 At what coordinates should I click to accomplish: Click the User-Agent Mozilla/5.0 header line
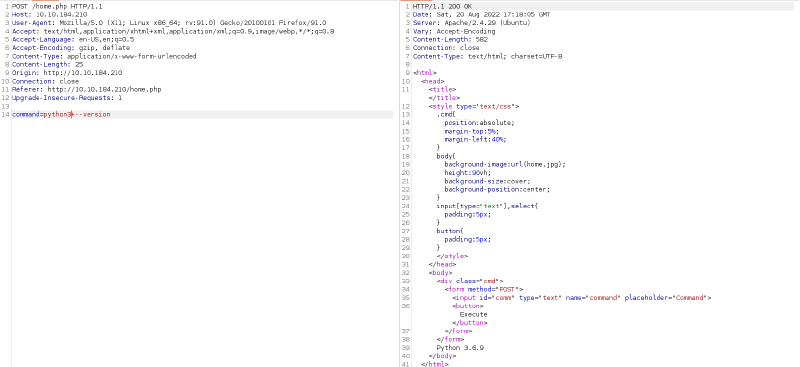coord(169,23)
